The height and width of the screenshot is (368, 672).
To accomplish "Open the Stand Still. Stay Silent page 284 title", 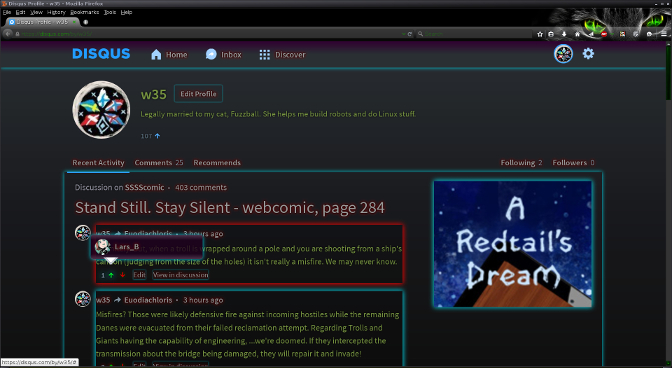I will 230,208.
